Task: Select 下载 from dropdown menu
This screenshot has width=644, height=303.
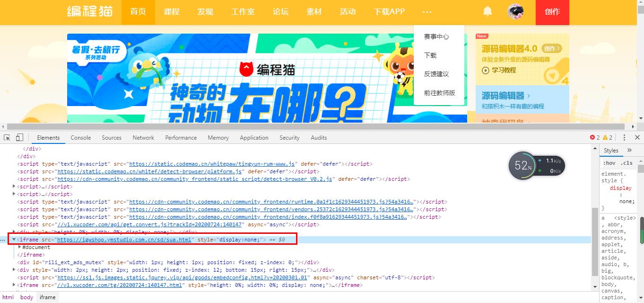Action: pos(430,55)
